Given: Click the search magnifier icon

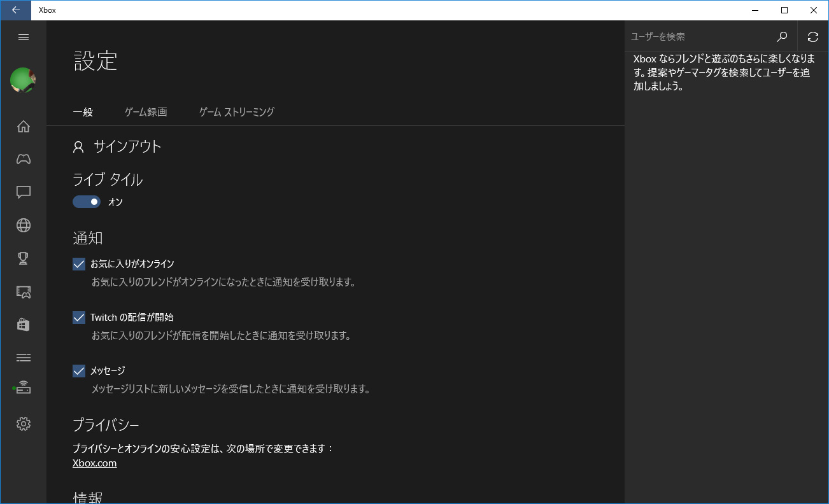Looking at the screenshot, I should pyautogui.click(x=782, y=37).
